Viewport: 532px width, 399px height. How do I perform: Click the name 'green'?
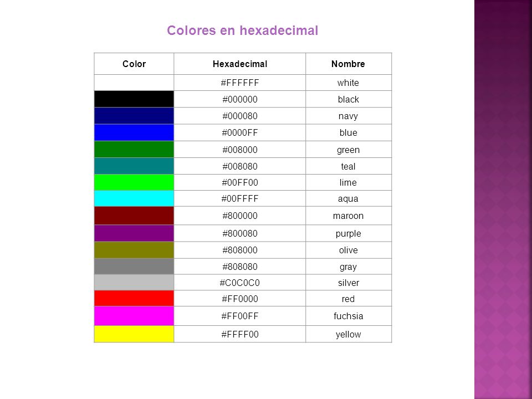pyautogui.click(x=348, y=150)
